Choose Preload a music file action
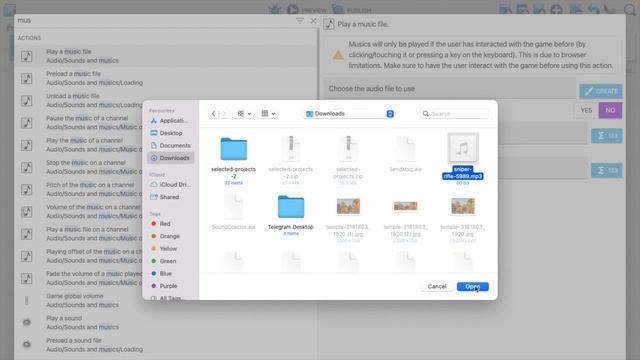This screenshot has height=360, width=640. pyautogui.click(x=166, y=78)
